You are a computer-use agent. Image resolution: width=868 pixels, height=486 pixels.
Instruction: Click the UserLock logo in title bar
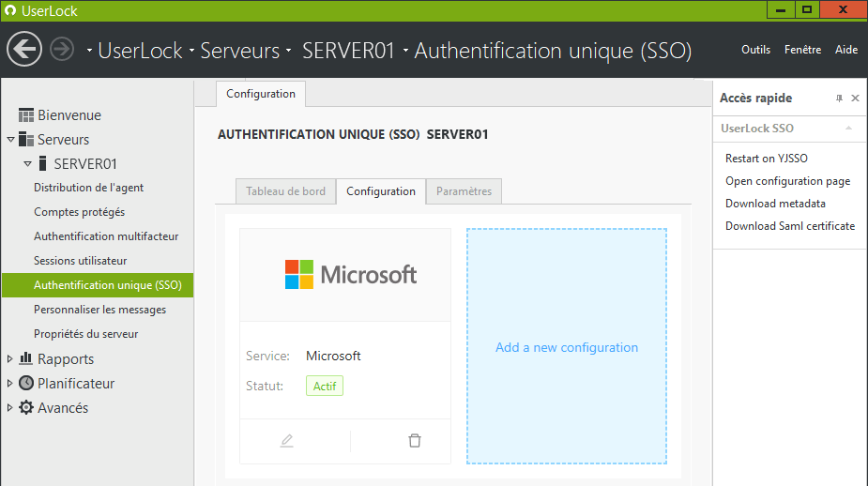tap(10, 10)
